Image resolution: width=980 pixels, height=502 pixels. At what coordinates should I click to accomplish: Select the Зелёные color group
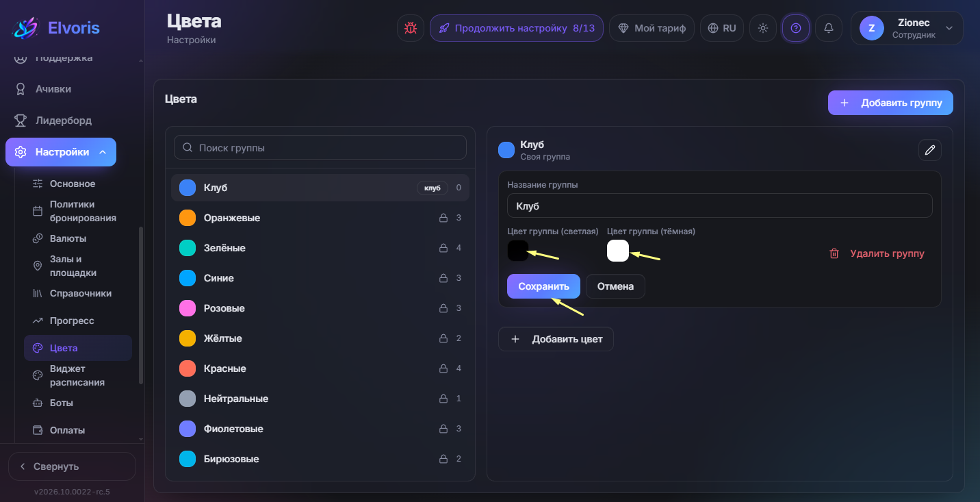(x=320, y=248)
